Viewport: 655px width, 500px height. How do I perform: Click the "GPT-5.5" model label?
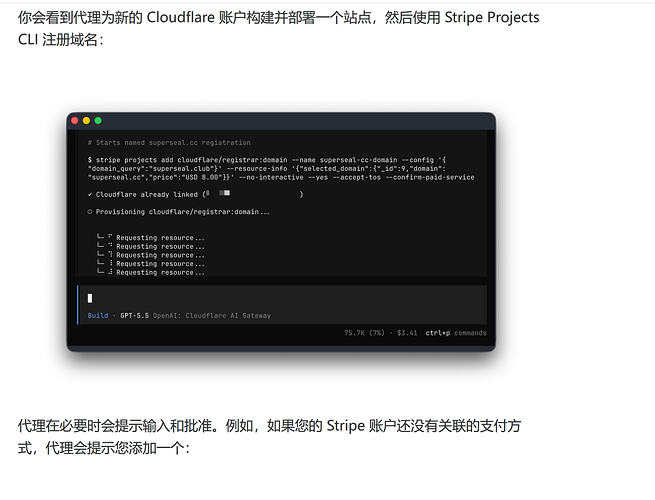click(x=135, y=315)
